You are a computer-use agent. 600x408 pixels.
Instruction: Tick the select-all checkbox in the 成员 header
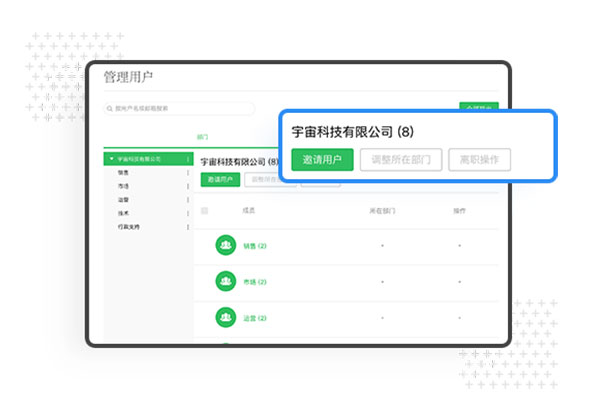point(205,211)
